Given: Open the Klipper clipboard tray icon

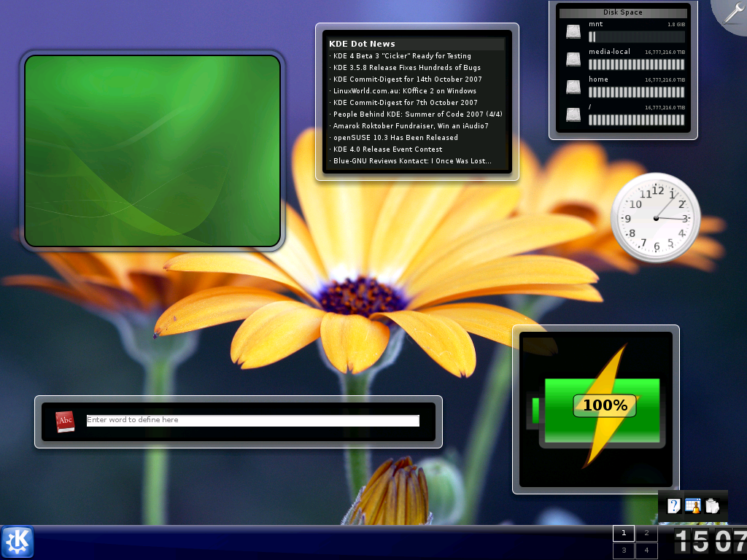Looking at the screenshot, I should point(712,506).
